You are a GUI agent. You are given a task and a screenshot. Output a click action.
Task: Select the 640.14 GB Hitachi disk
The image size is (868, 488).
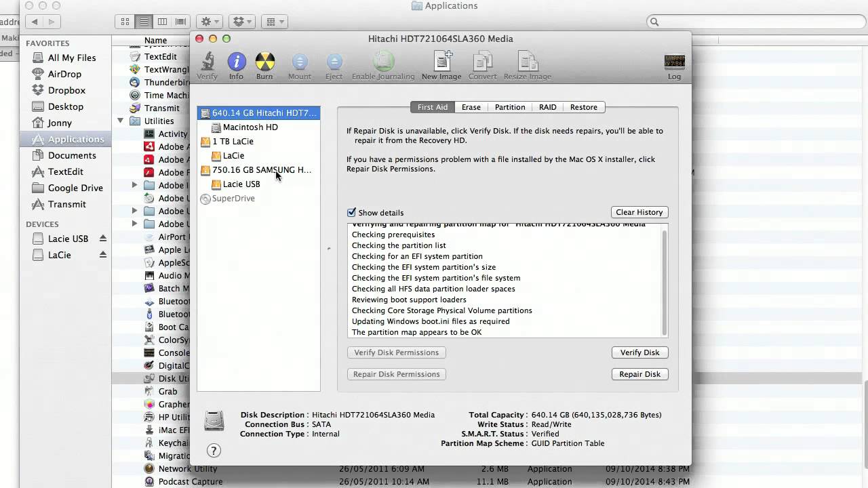258,113
